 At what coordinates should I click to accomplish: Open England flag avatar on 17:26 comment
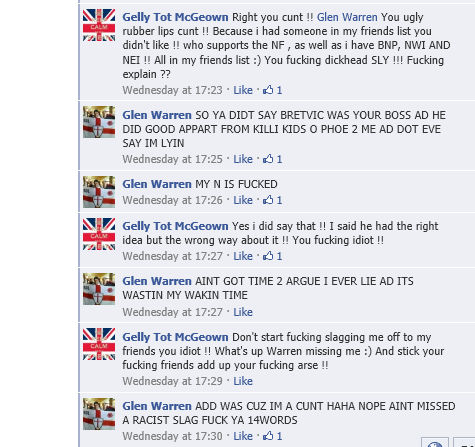[x=99, y=192]
